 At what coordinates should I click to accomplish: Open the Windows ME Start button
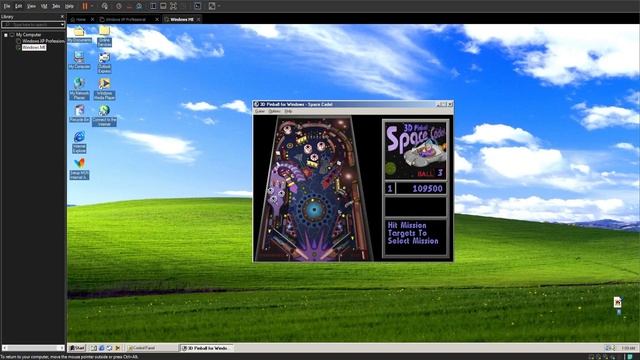77,348
